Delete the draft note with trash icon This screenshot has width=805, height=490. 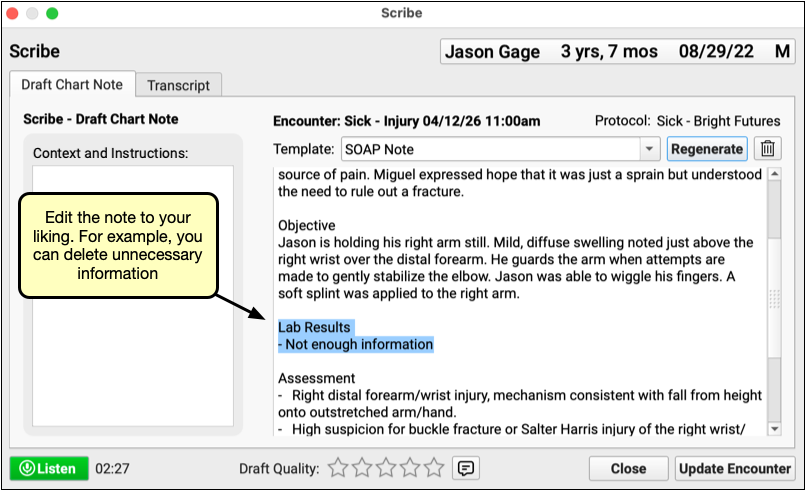click(x=767, y=149)
